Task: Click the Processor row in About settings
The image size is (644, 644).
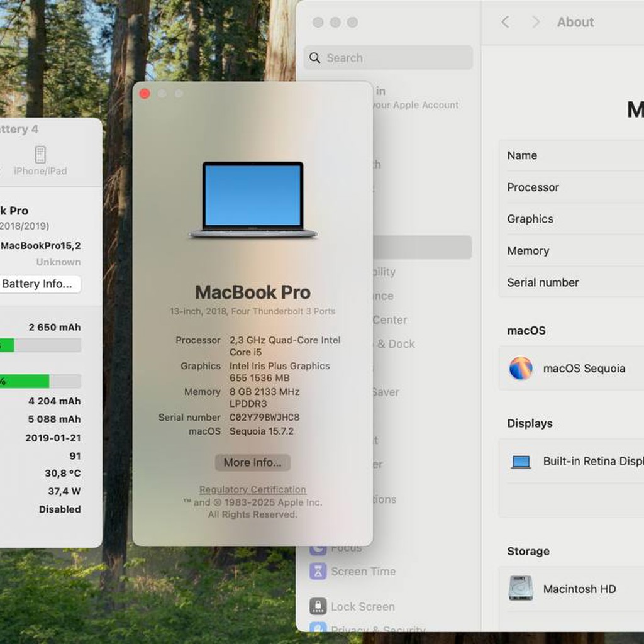Action: coord(571,187)
